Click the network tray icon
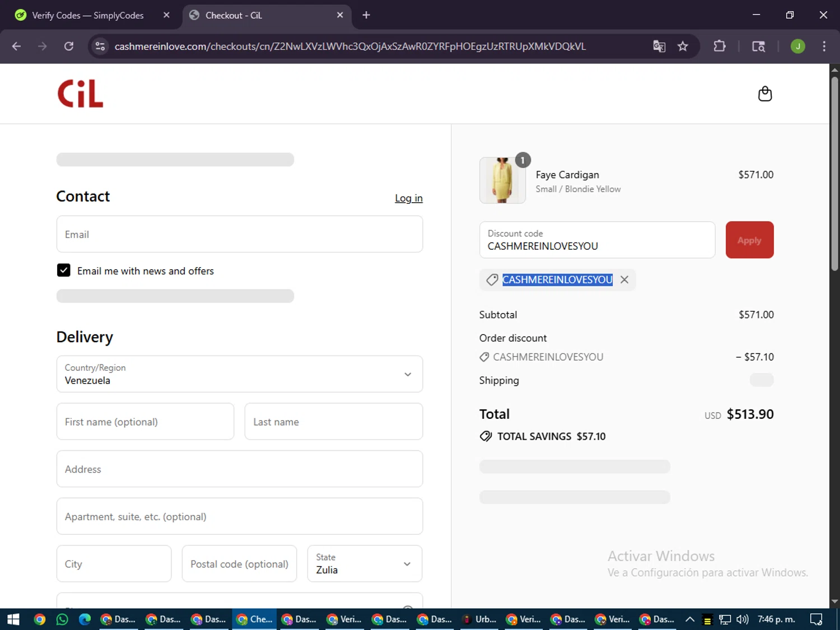The width and height of the screenshot is (840, 630). point(725,619)
